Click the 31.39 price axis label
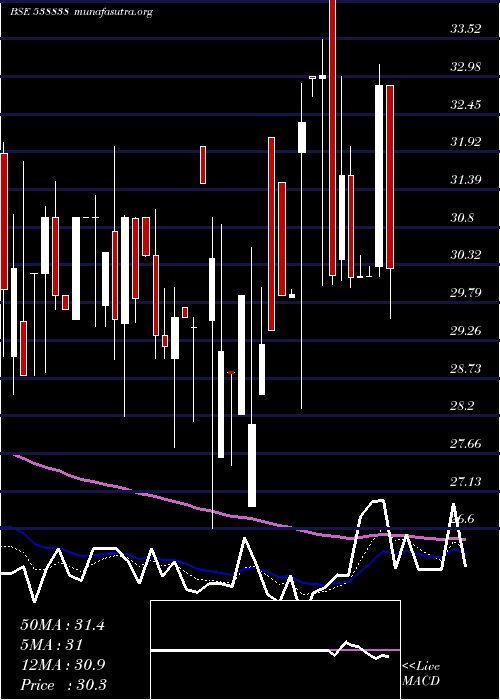Viewport: 500px width, 700px height. click(465, 180)
